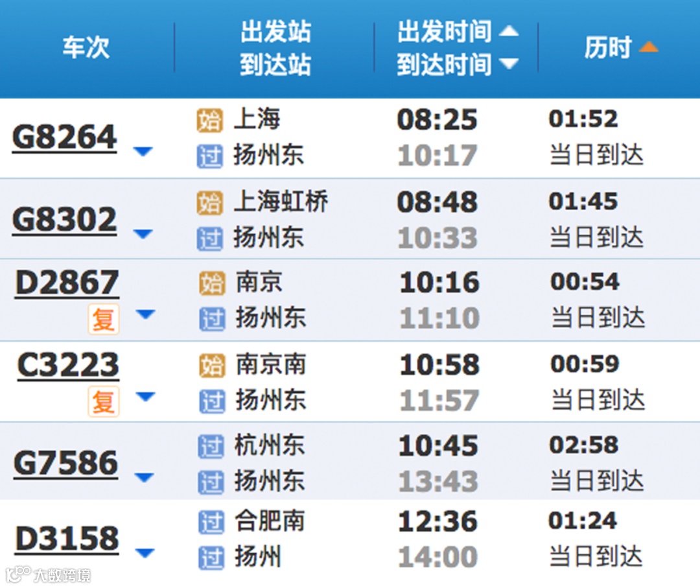Open train number link G8264
Viewport: 700px width, 588px height.
click(65, 137)
